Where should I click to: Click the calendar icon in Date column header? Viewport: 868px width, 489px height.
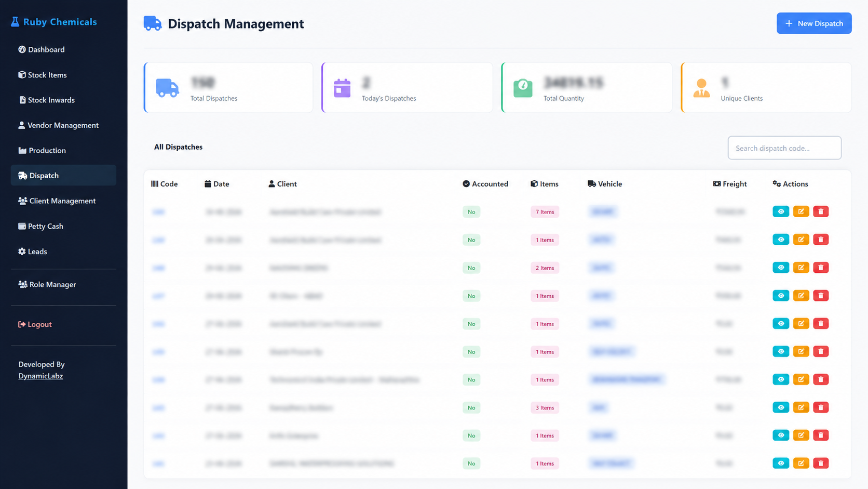click(x=208, y=184)
